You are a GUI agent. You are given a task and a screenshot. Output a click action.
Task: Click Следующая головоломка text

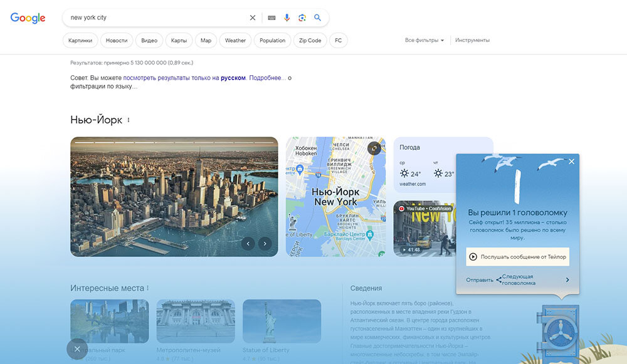point(519,279)
